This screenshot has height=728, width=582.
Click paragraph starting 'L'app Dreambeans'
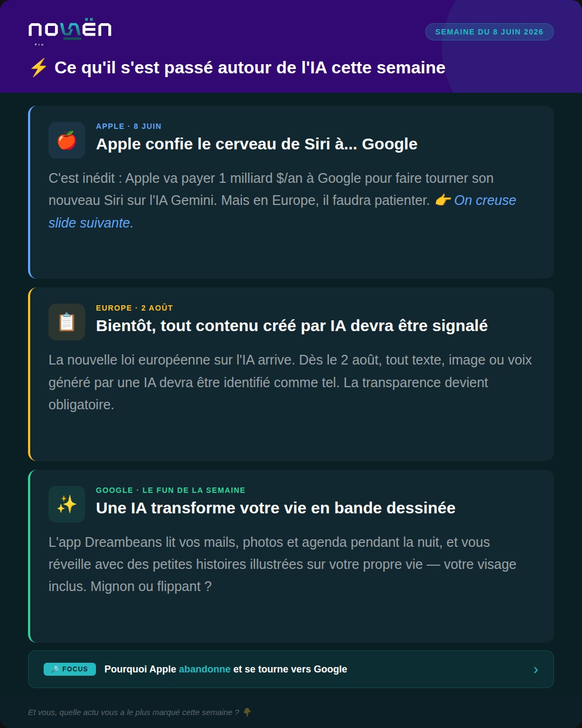[x=282, y=564]
